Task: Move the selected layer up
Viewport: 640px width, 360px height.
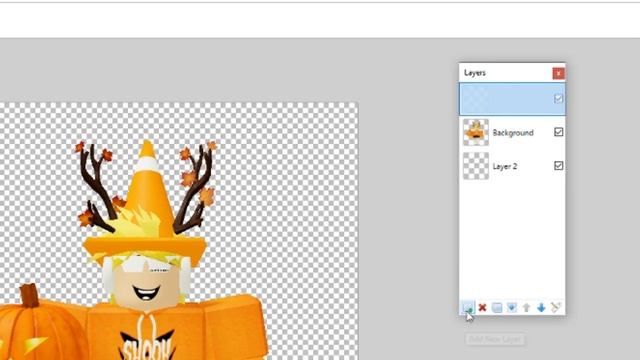Action: (526, 307)
